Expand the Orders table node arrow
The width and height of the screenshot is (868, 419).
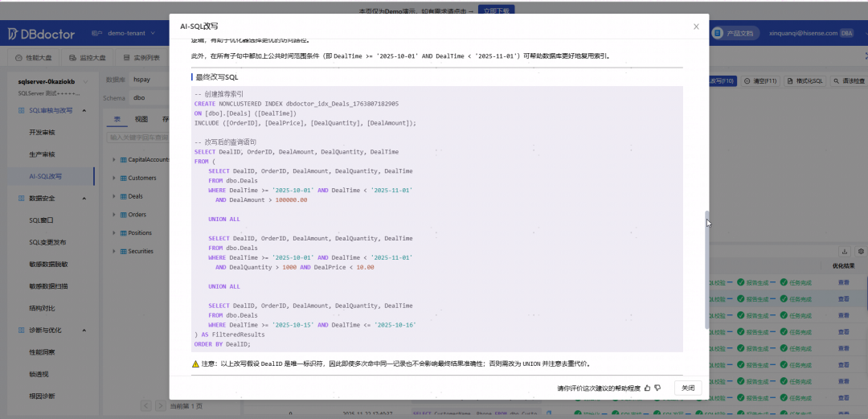[113, 215]
